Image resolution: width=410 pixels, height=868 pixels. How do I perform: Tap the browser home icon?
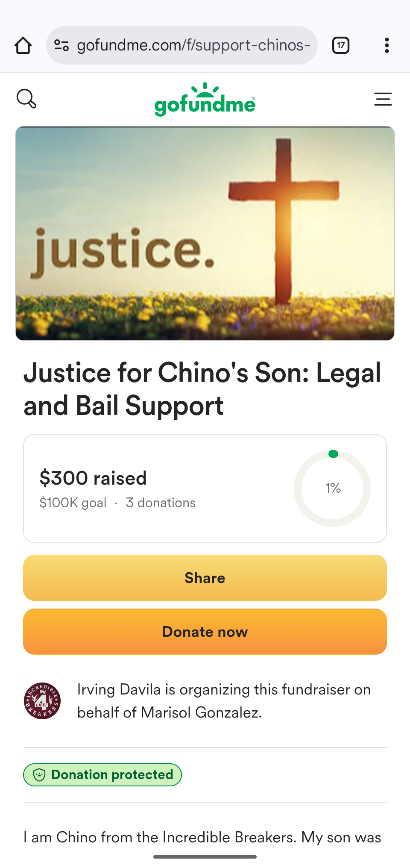point(23,45)
